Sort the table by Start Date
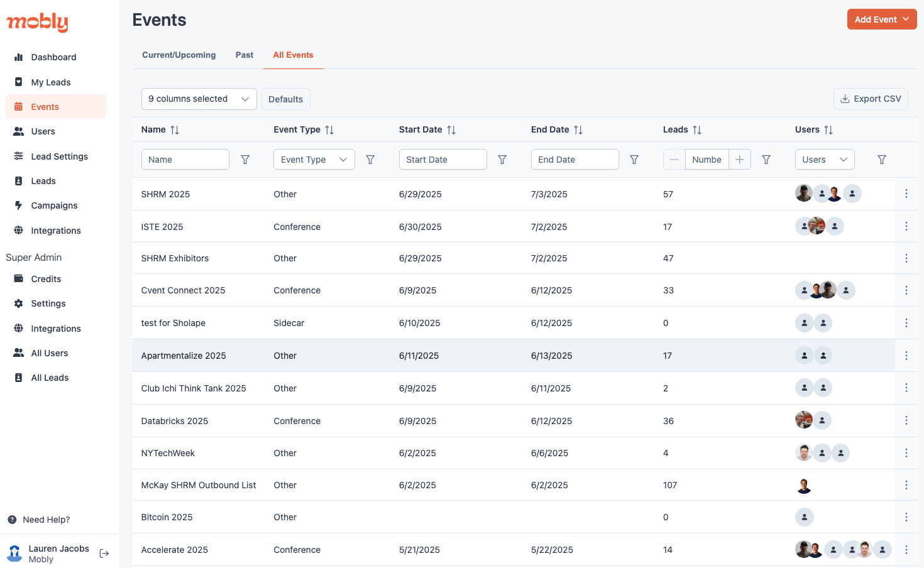Screen dimensions: 924x568 point(451,130)
